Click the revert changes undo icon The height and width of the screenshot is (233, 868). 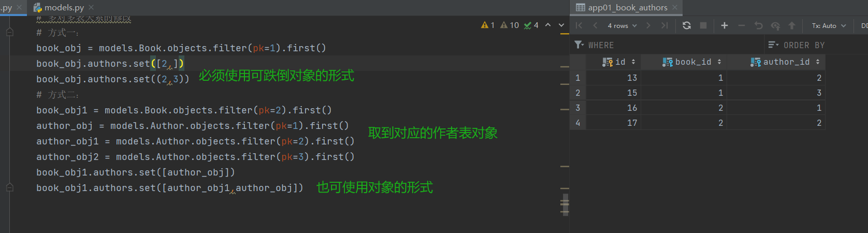[759, 25]
